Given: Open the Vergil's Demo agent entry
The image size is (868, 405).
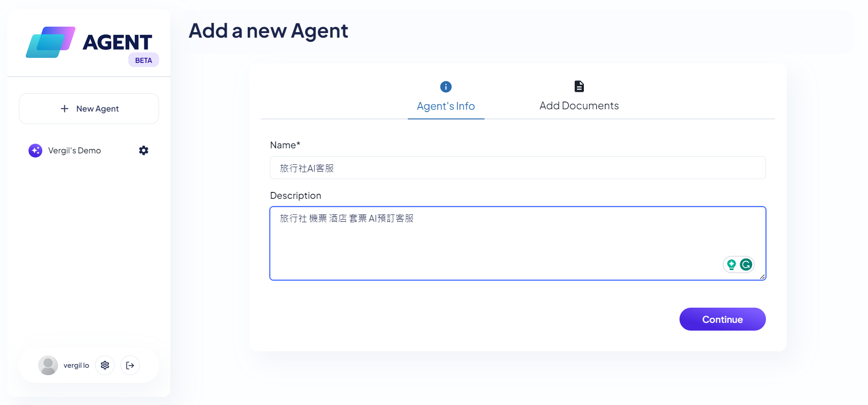Looking at the screenshot, I should (74, 150).
